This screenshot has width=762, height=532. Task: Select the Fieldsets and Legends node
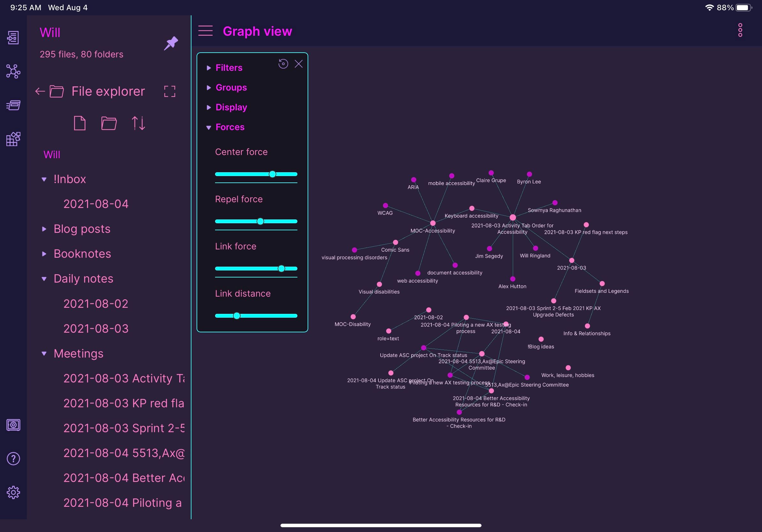pos(602,284)
